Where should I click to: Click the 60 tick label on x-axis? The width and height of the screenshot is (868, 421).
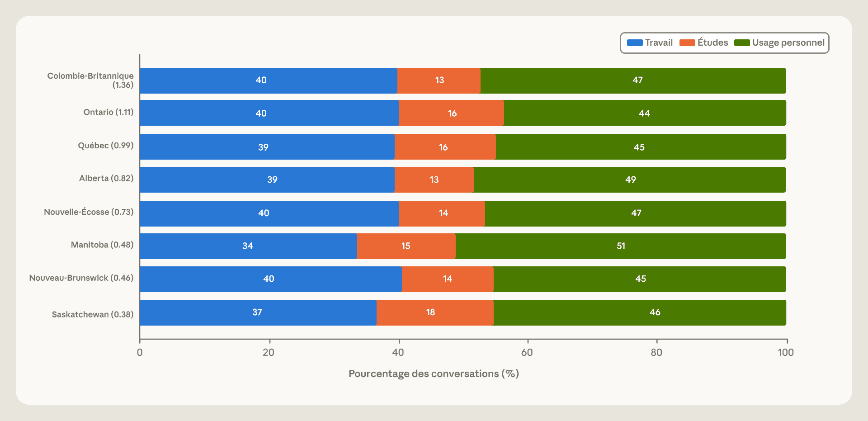[527, 353]
